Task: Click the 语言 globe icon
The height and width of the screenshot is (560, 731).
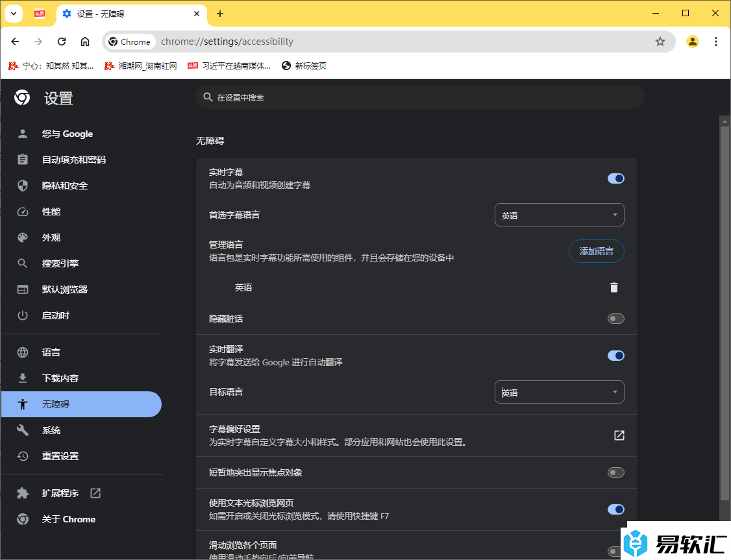Action: pyautogui.click(x=22, y=352)
